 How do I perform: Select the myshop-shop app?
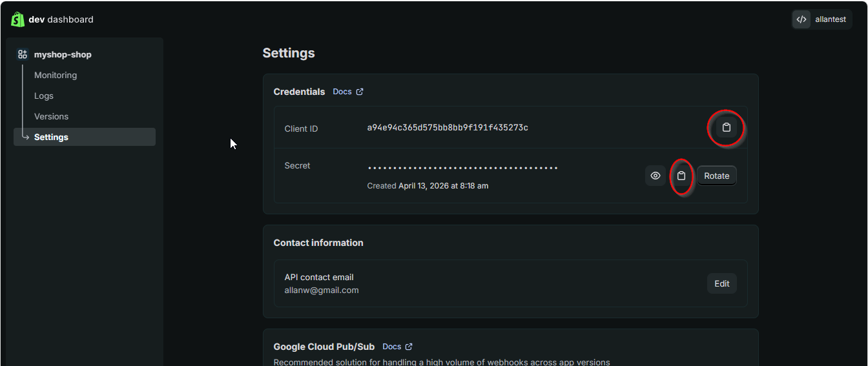(63, 55)
